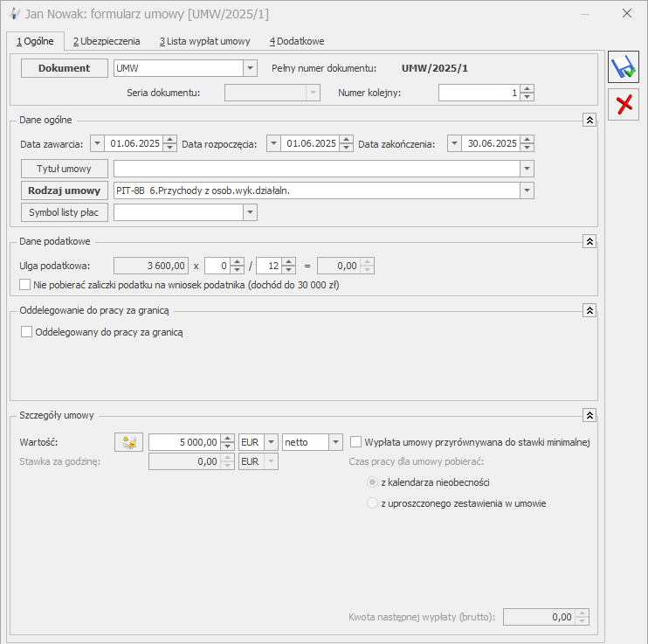The width and height of the screenshot is (648, 644).
Task: Collapse the Dane ogólne section
Action: [x=589, y=120]
